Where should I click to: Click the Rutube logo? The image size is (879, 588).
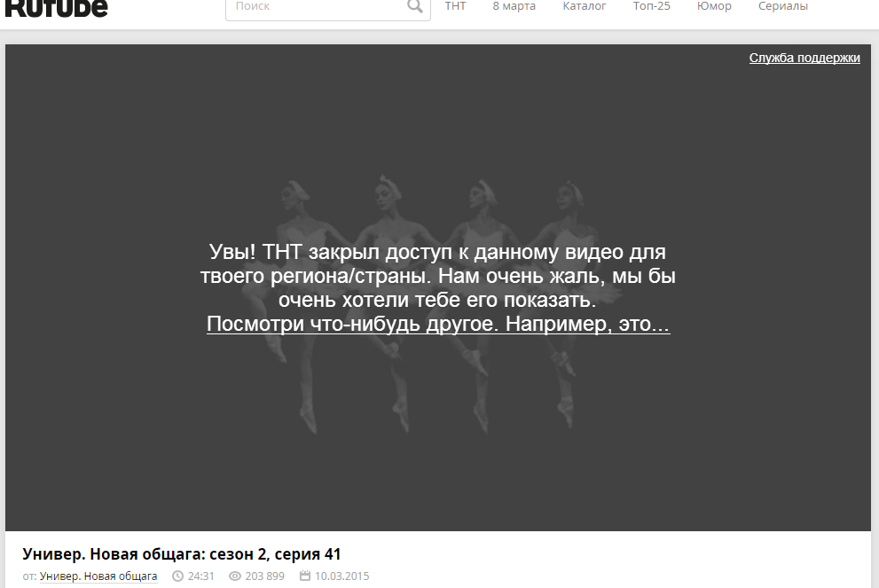56,8
